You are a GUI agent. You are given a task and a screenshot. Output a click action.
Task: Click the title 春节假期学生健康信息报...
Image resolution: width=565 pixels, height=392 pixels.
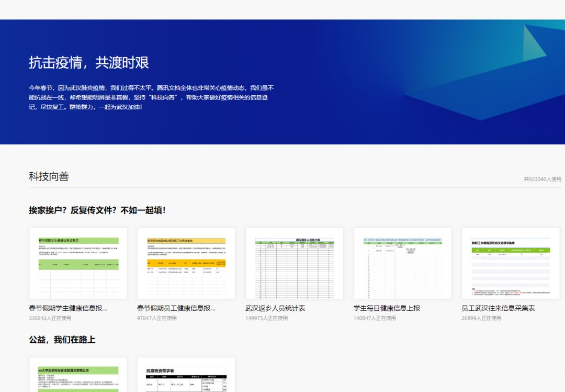(x=68, y=308)
